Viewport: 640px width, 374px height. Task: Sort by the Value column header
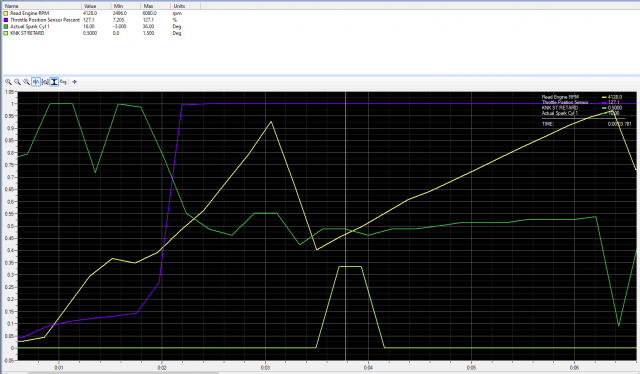[96, 6]
